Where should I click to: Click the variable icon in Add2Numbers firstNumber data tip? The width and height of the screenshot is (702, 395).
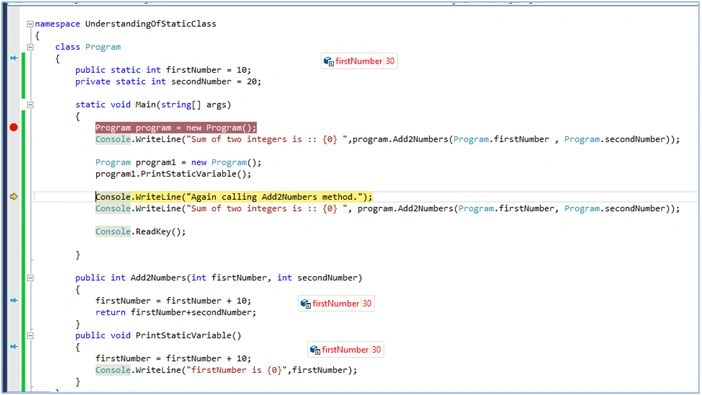(x=305, y=304)
